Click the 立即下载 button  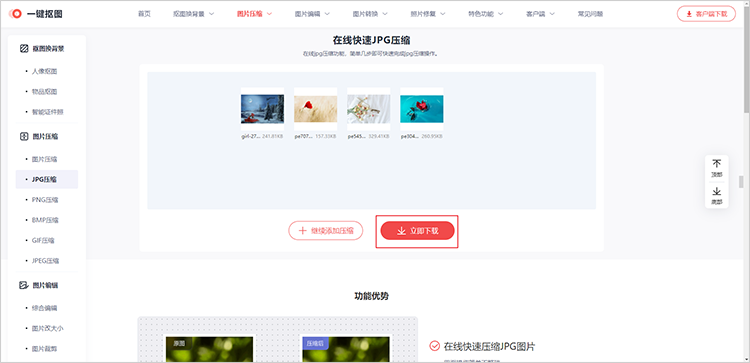pyautogui.click(x=417, y=231)
